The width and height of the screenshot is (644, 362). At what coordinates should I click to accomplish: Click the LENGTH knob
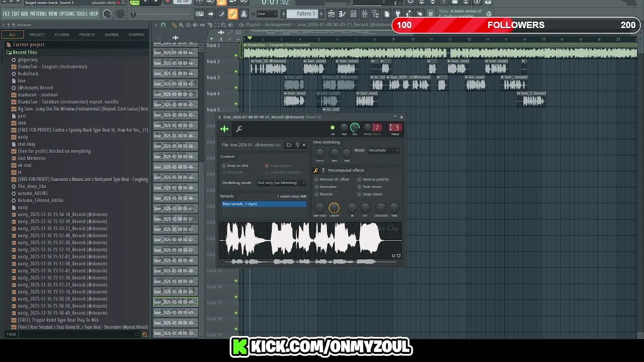point(334,208)
